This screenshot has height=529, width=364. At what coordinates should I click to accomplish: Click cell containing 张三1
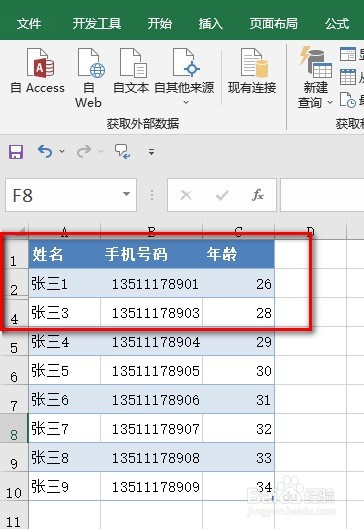coord(64,283)
